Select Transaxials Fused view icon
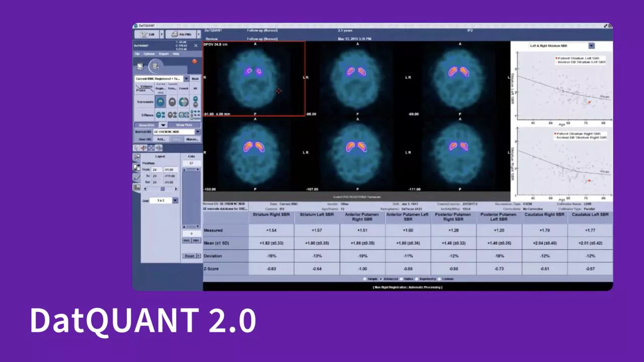644x362 pixels. 184,102
